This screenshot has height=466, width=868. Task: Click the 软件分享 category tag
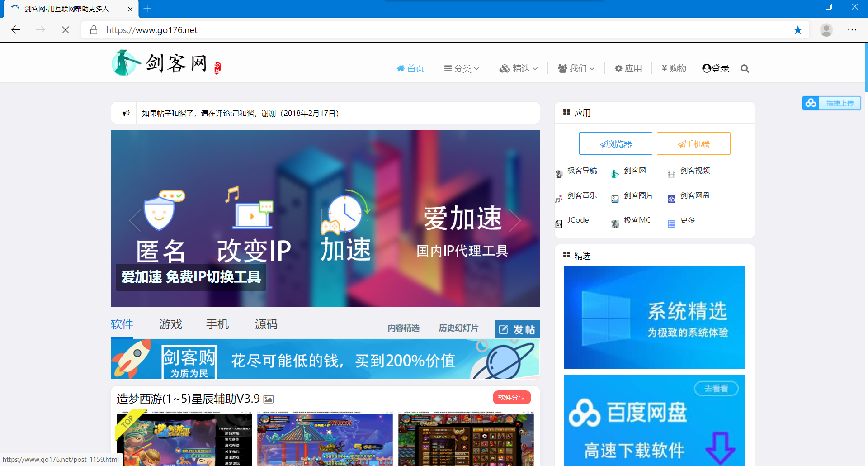pos(512,397)
